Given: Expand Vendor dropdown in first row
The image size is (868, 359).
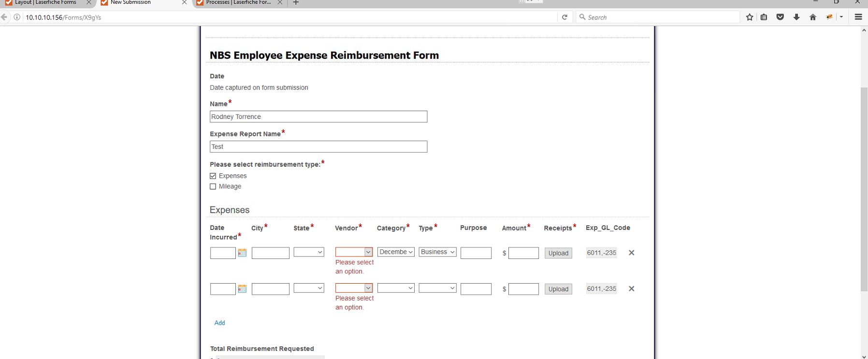Looking at the screenshot, I should 354,252.
